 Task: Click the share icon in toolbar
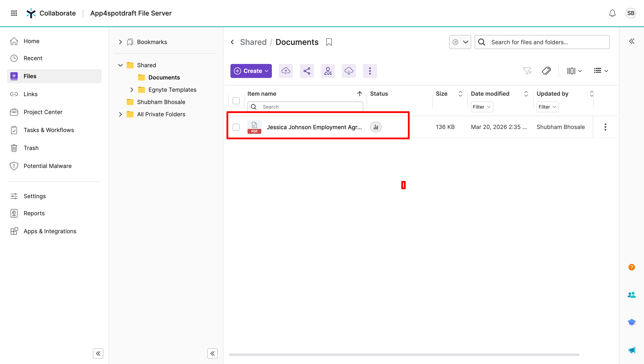307,71
